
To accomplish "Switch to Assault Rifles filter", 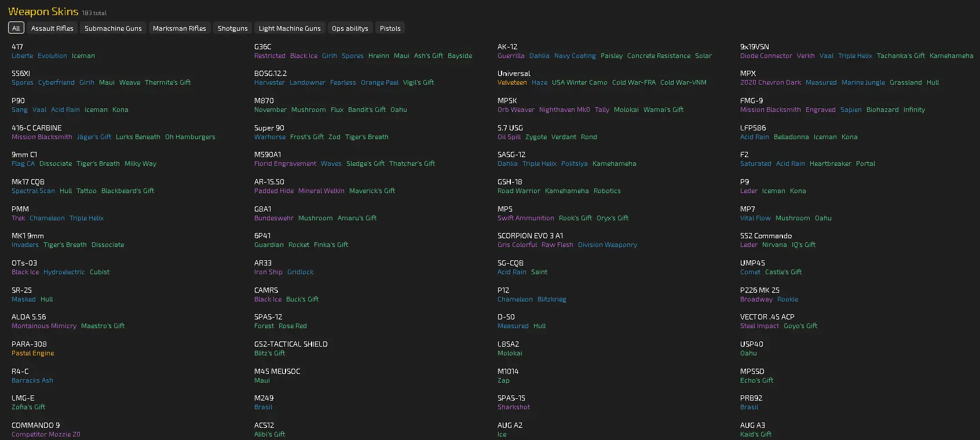I will (52, 28).
